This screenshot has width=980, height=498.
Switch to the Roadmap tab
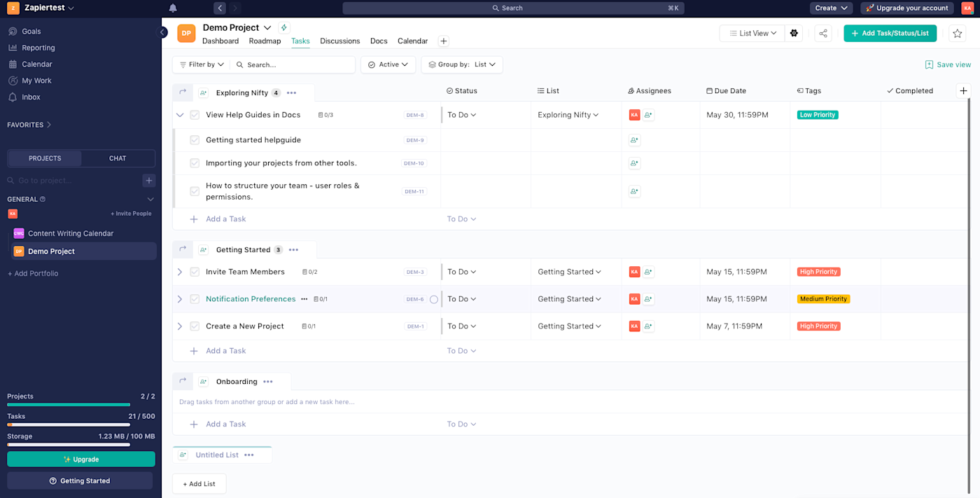coord(265,41)
